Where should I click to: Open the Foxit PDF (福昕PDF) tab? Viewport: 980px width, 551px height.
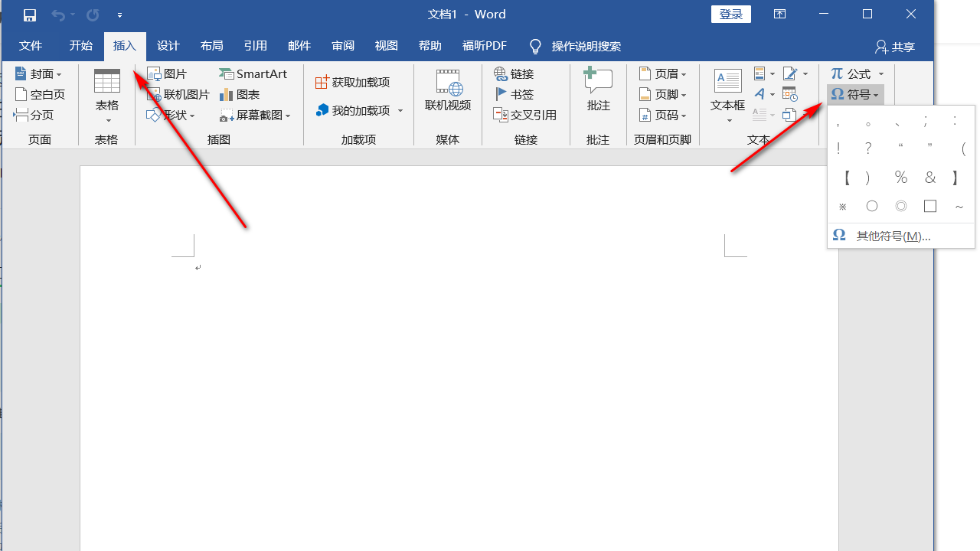[x=485, y=46]
